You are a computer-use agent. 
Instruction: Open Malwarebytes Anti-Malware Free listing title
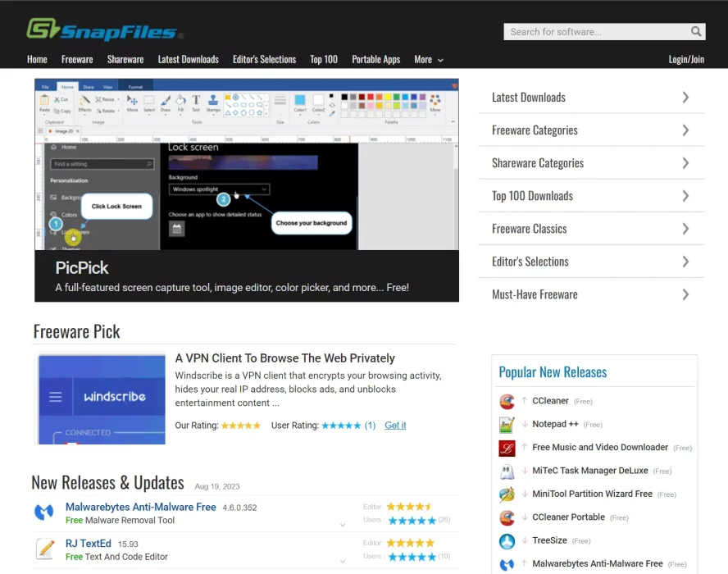[141, 507]
